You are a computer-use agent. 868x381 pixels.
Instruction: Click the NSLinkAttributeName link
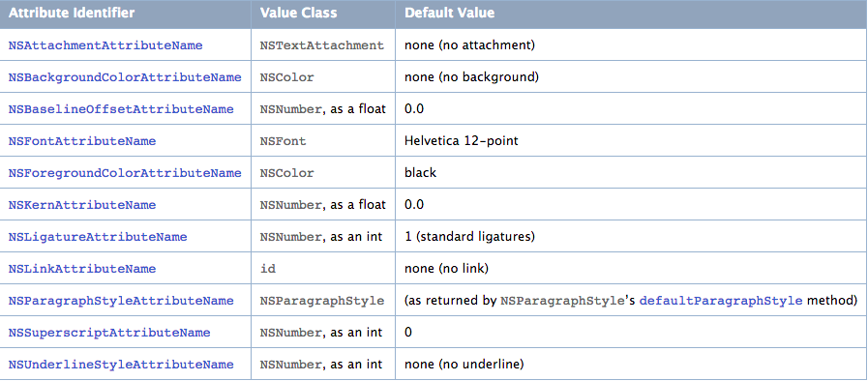(82, 269)
